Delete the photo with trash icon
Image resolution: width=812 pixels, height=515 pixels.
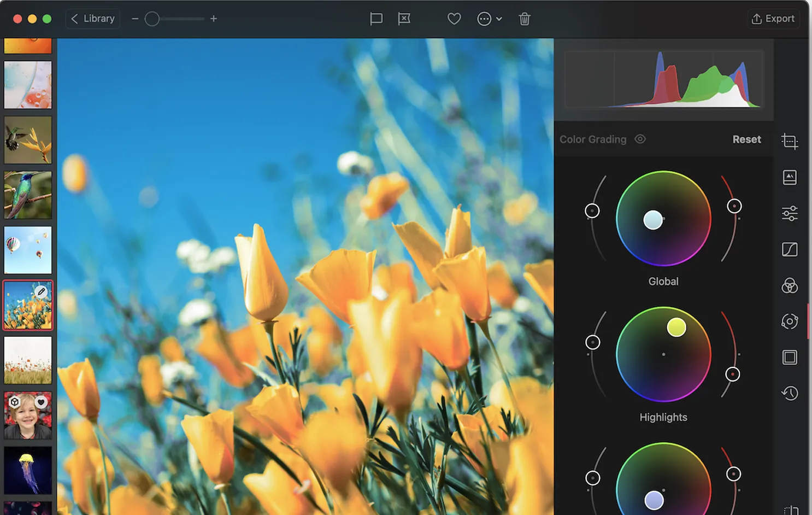pos(525,19)
